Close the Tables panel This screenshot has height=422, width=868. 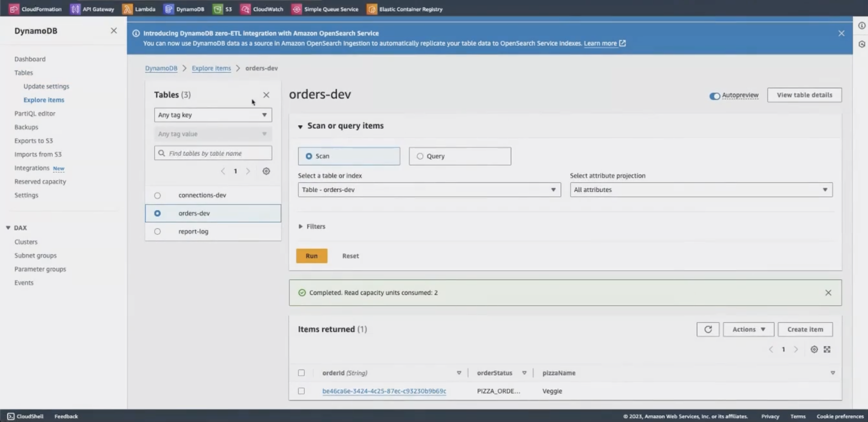click(266, 95)
